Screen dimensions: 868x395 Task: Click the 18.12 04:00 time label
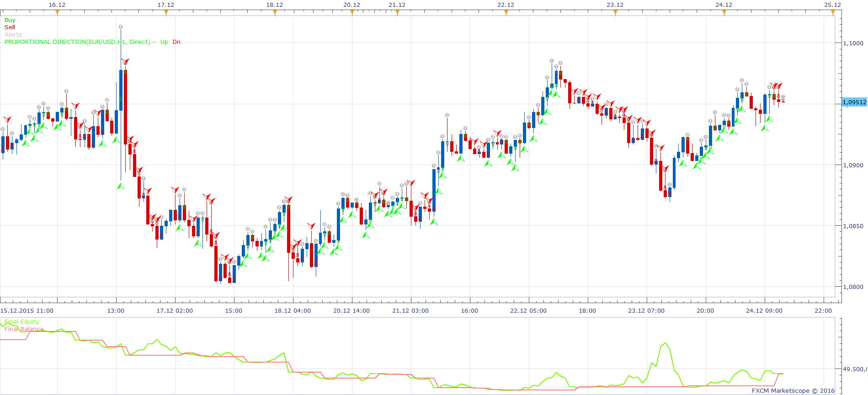(x=293, y=311)
